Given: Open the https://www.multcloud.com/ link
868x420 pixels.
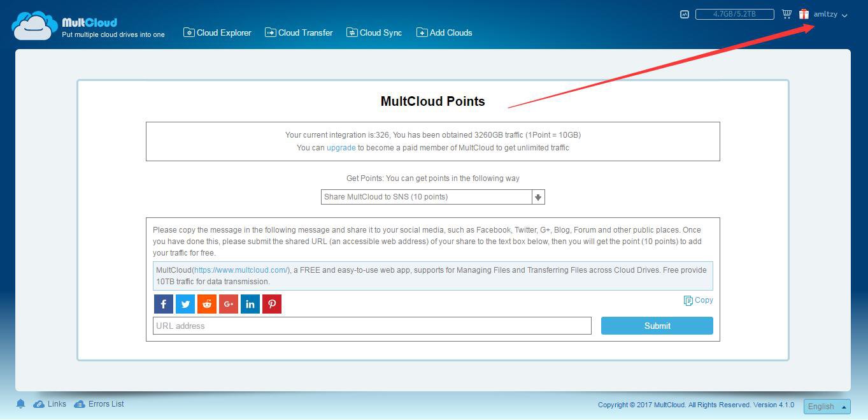Looking at the screenshot, I should coord(242,270).
